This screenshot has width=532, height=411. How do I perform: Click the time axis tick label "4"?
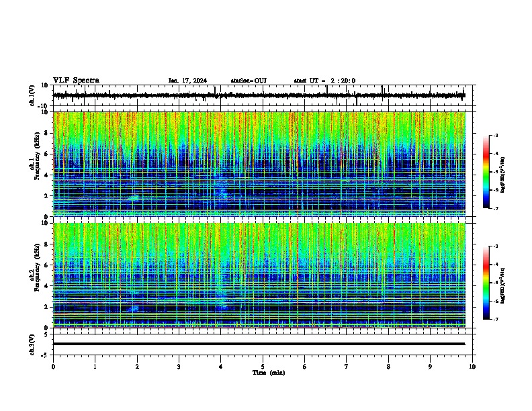pos(221,367)
